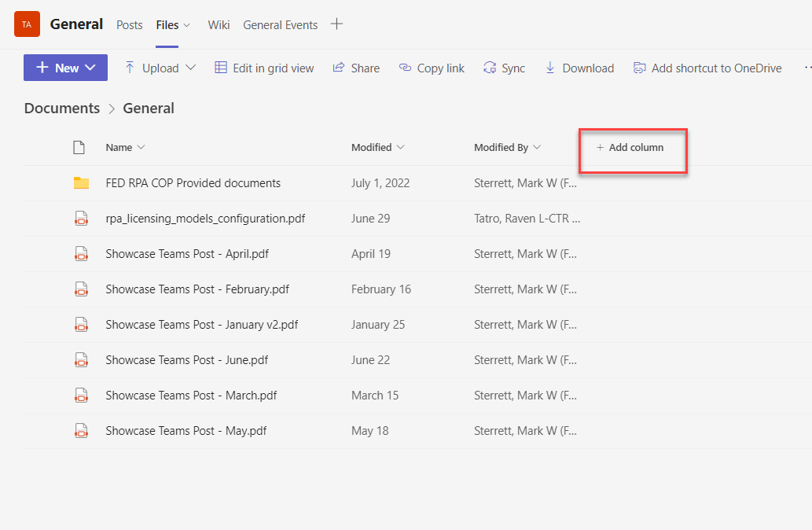Click the Sync icon
The width and height of the screenshot is (812, 530).
(x=490, y=68)
